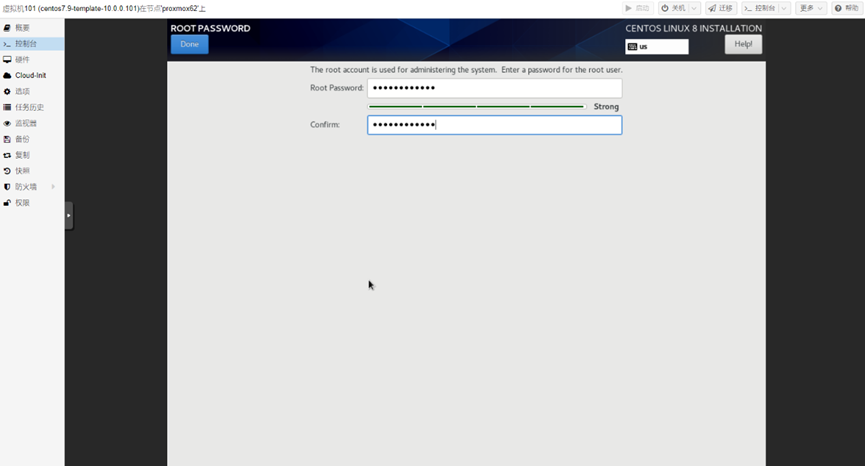The width and height of the screenshot is (865, 466).
Task: Click the 关机 shutdown button
Action: tap(673, 8)
